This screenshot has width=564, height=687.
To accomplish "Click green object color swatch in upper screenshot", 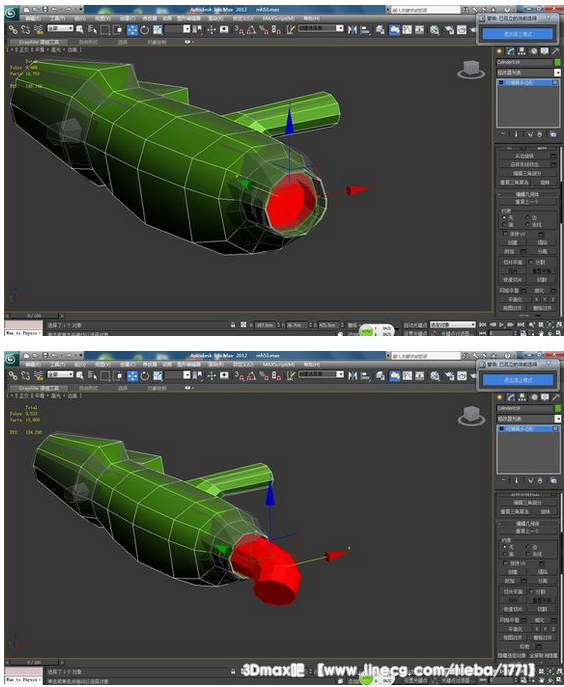I will click(557, 62).
